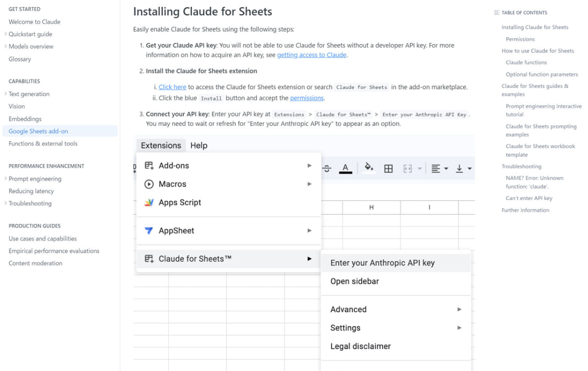Jump to Claude for Sheets workbook template
Image resolution: width=588 pixels, height=371 pixels.
tap(540, 150)
